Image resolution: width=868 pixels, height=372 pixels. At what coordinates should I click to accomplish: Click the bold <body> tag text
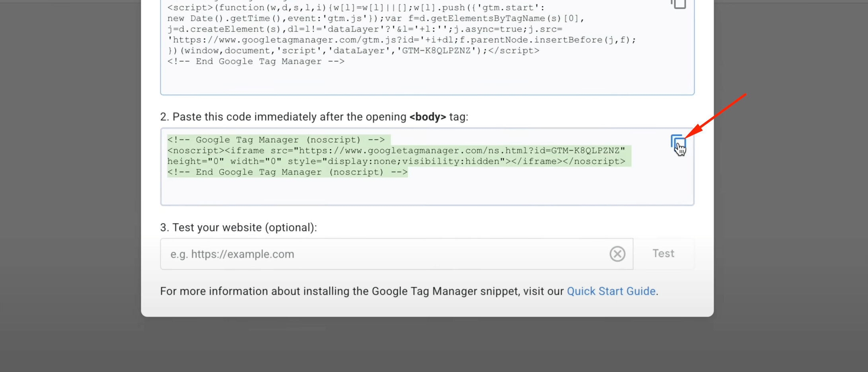point(428,117)
